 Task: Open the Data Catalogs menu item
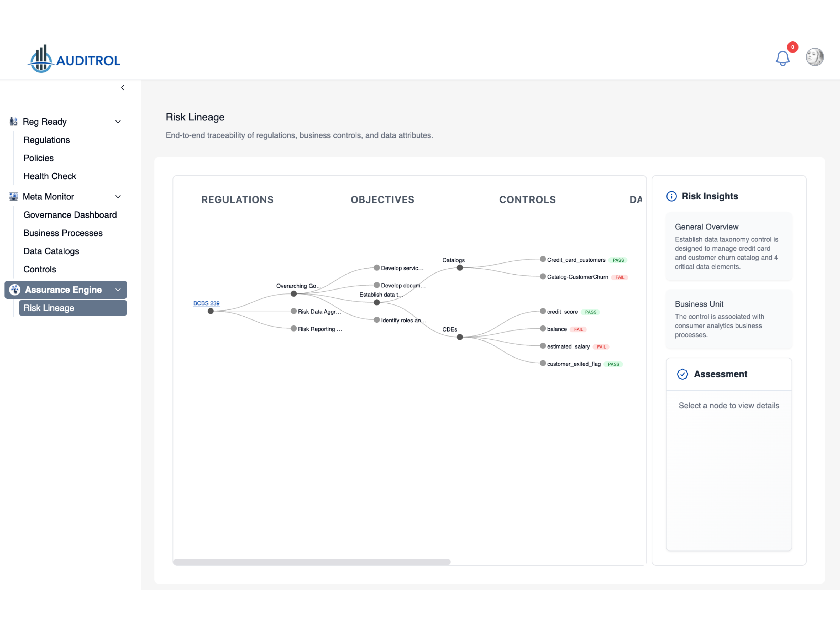pos(51,251)
